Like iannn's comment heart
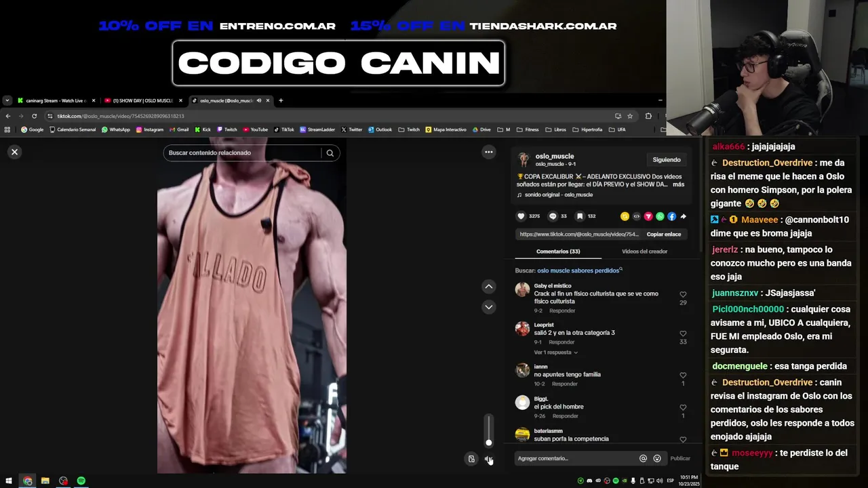This screenshot has height=488, width=868. click(683, 375)
